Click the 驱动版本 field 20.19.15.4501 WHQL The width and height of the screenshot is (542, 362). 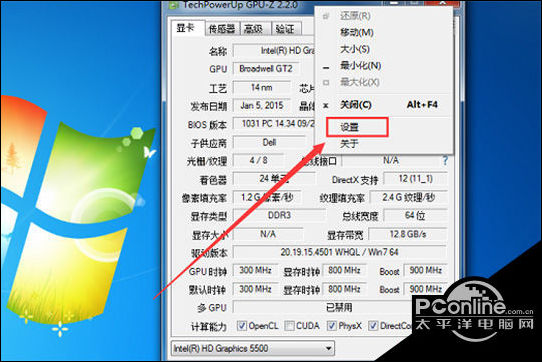pyautogui.click(x=339, y=252)
